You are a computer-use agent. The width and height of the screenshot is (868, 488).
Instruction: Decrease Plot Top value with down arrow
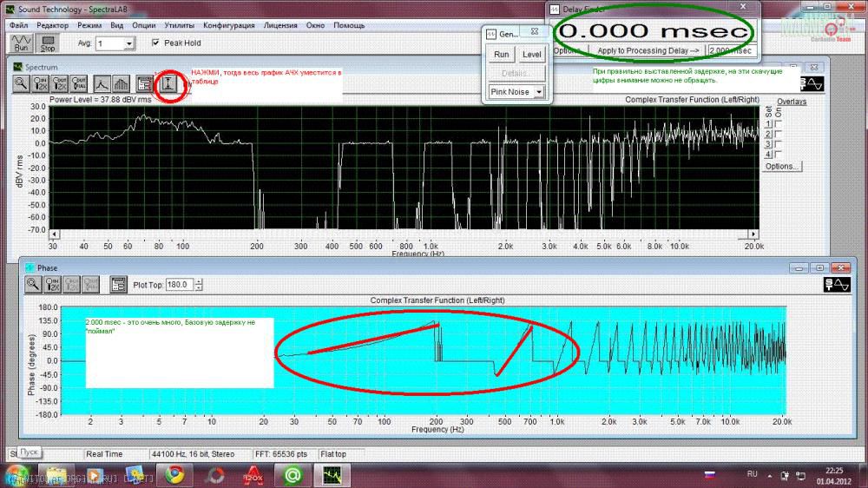pos(199,288)
